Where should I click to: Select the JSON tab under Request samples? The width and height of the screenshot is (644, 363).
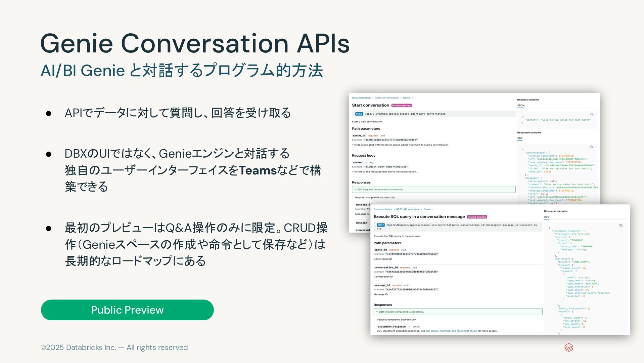tap(521, 106)
